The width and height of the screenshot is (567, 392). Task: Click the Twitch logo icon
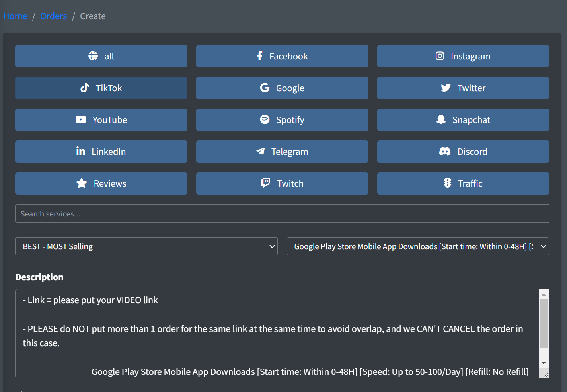[x=265, y=183]
